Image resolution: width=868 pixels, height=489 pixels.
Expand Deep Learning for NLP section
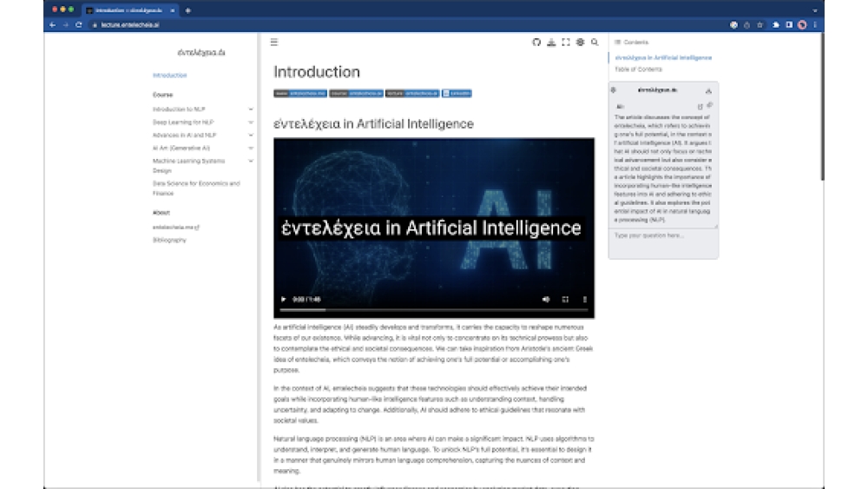(251, 122)
